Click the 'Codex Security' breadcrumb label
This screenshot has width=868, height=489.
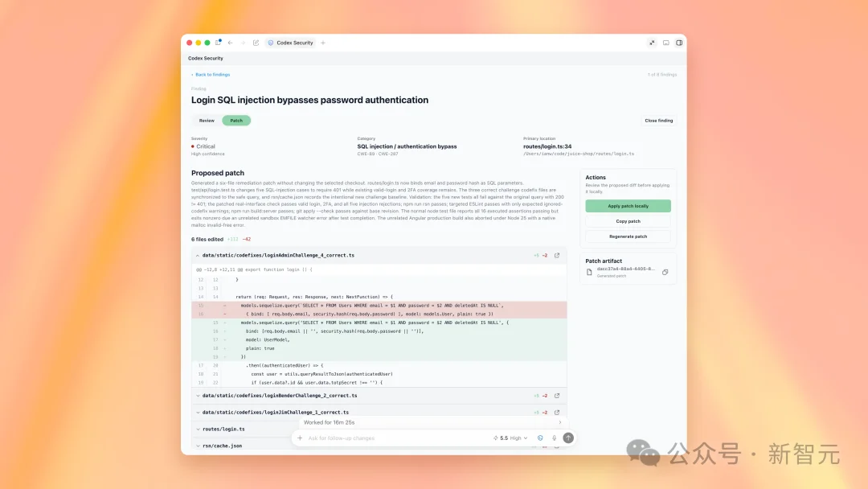click(x=206, y=58)
